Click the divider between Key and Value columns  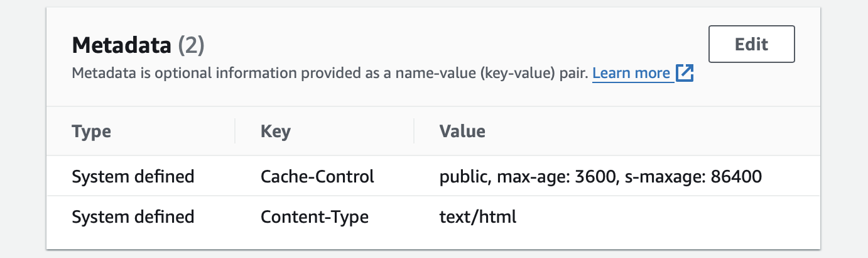pos(414,132)
